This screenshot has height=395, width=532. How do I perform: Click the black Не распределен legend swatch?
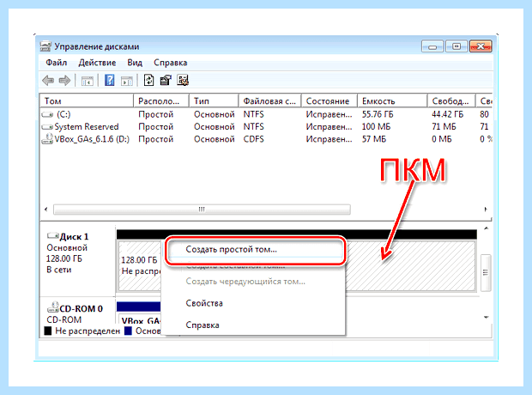pos(48,331)
